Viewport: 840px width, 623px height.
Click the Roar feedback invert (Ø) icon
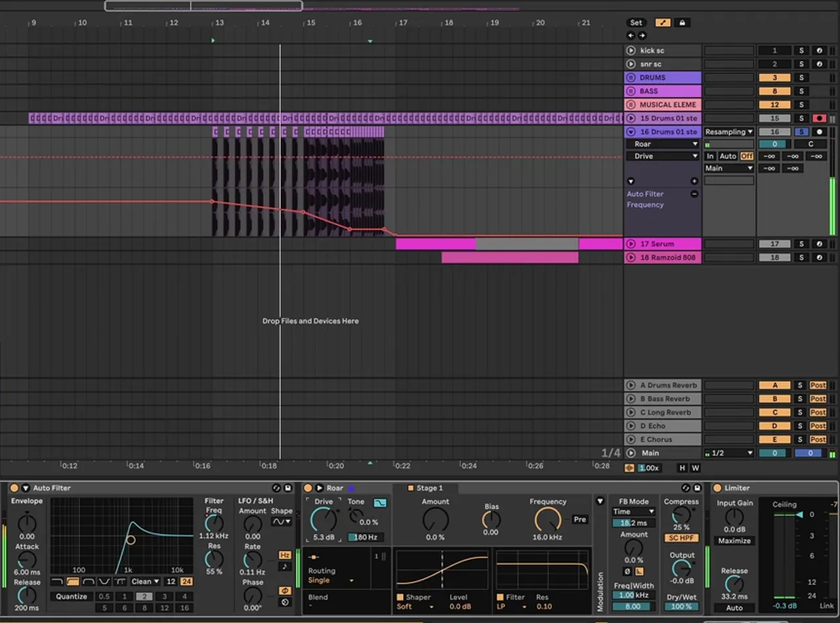(627, 571)
